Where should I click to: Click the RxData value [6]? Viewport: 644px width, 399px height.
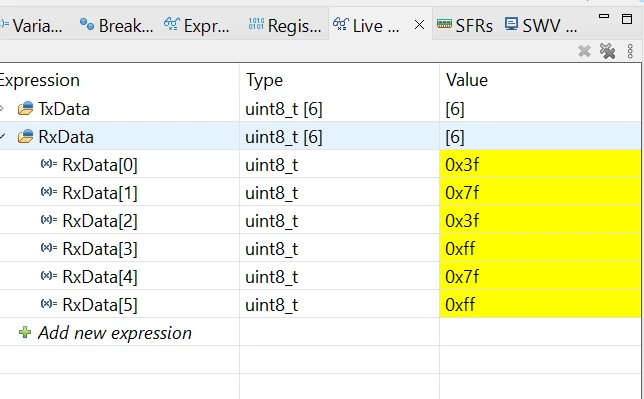coord(455,137)
